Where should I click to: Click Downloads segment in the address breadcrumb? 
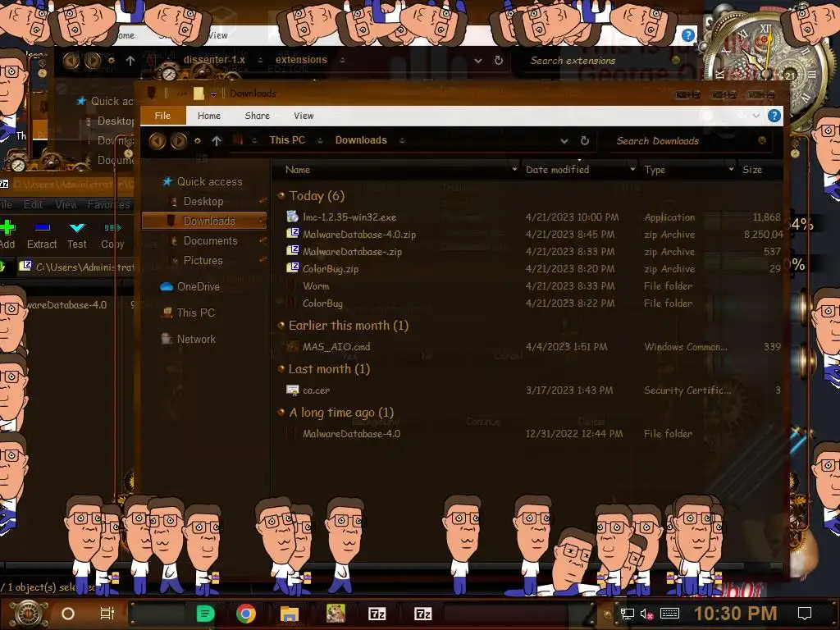(x=361, y=140)
